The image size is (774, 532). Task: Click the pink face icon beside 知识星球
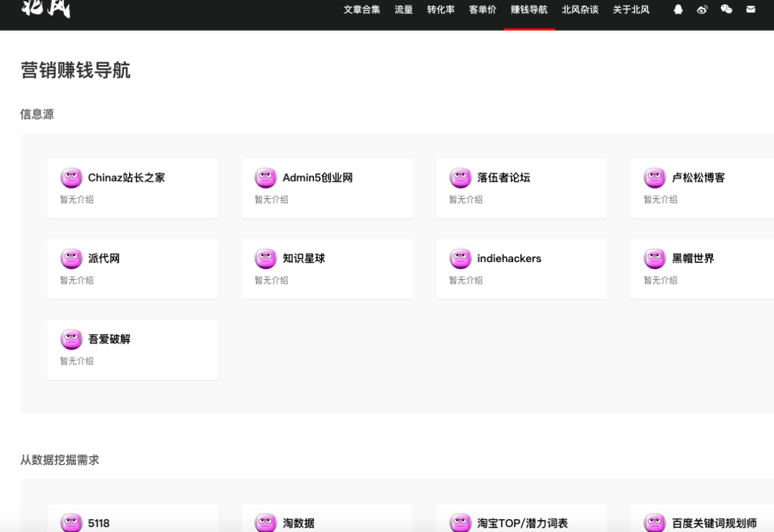point(266,258)
